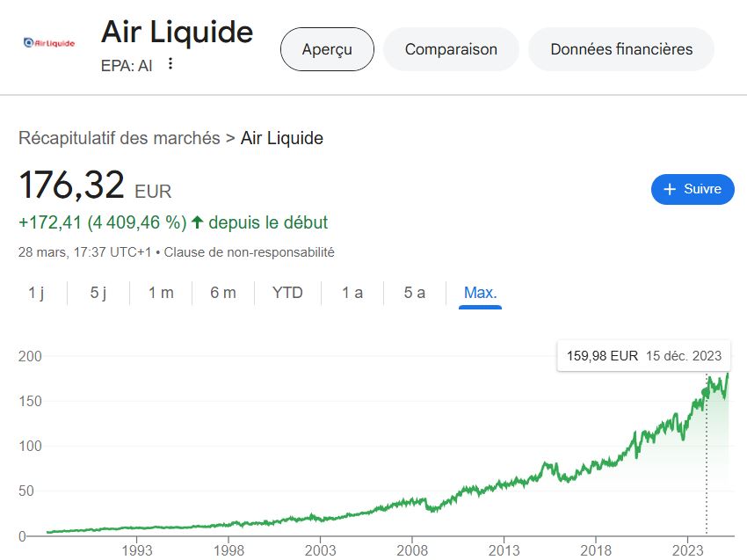Select the 1 j time range
The width and height of the screenshot is (747, 560).
pos(36,293)
